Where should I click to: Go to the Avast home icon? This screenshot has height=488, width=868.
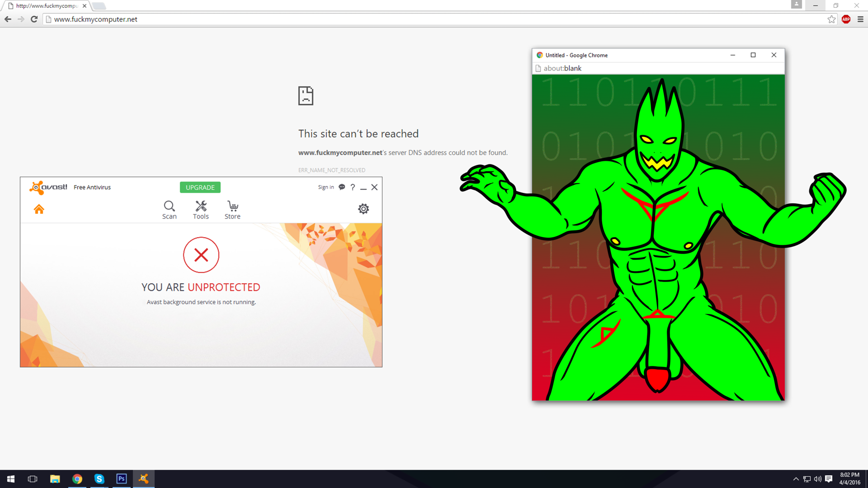39,209
